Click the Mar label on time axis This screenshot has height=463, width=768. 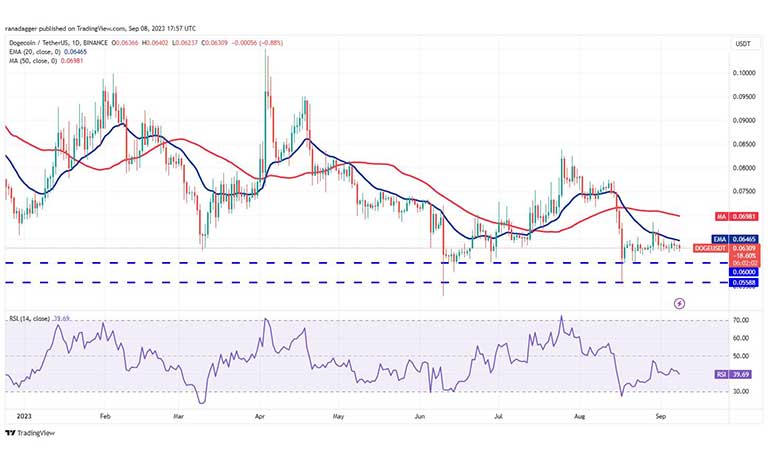[179, 416]
